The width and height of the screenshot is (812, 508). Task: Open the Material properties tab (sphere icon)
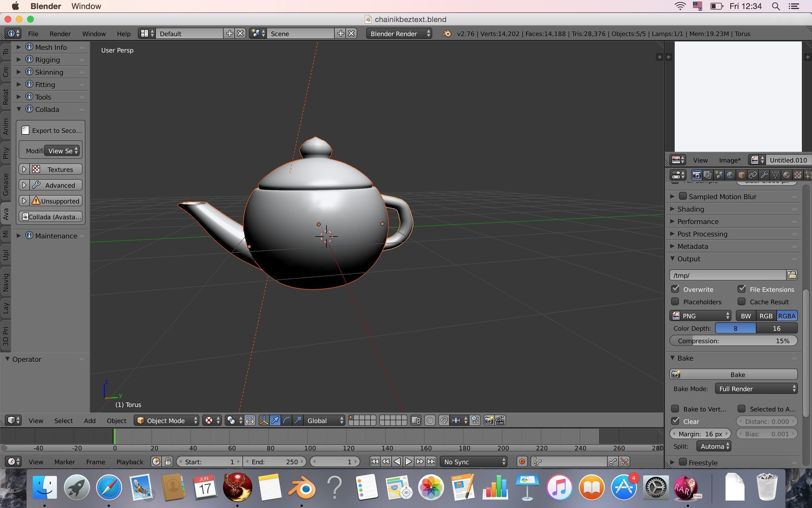point(787,175)
